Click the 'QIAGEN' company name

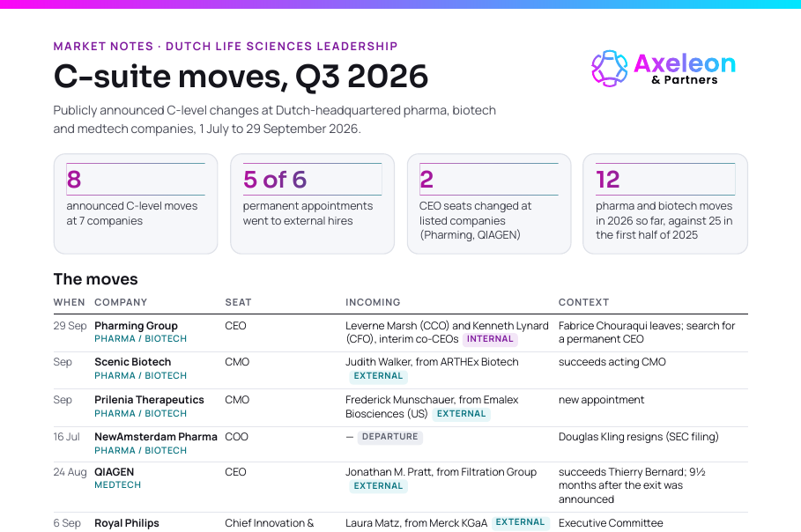coord(114,472)
